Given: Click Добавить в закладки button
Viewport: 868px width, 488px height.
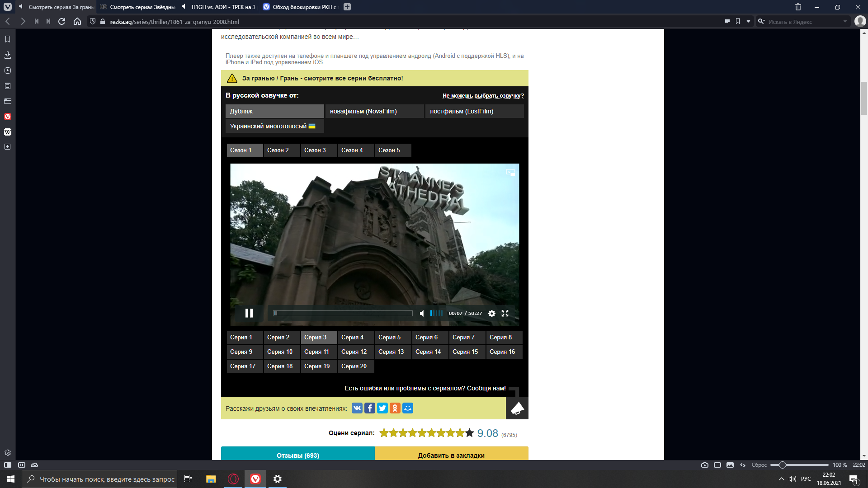Looking at the screenshot, I should [452, 454].
